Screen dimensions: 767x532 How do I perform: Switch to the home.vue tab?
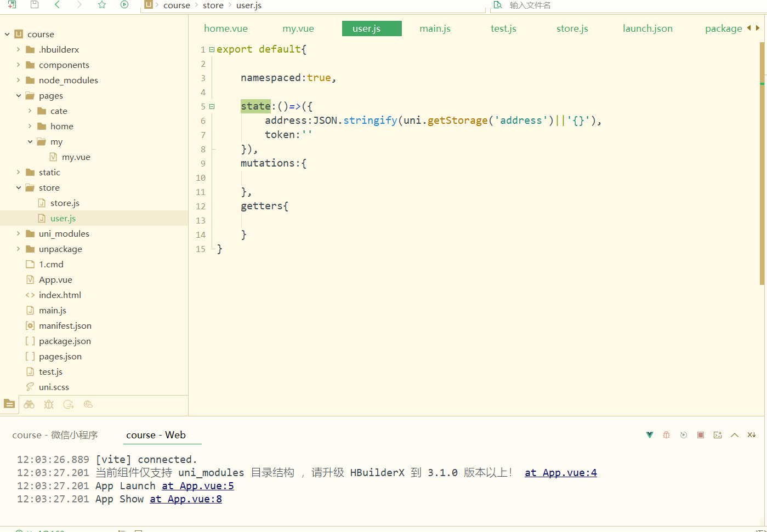(226, 28)
